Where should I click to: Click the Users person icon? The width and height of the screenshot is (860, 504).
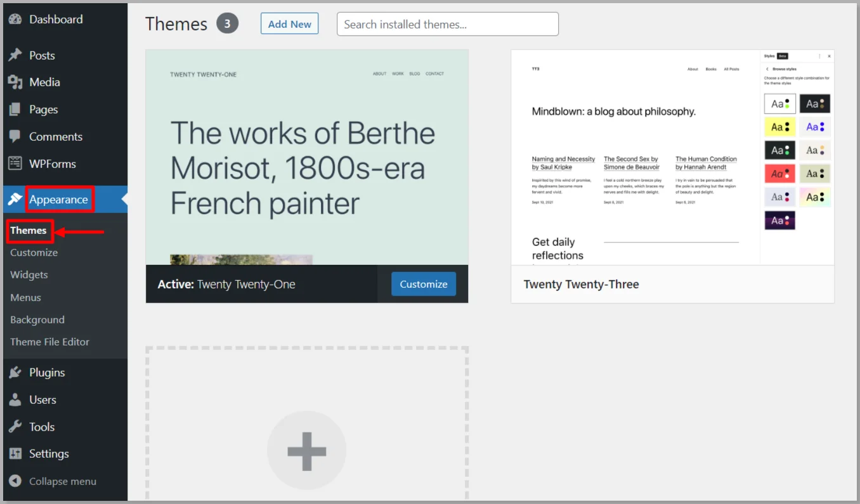[15, 399]
